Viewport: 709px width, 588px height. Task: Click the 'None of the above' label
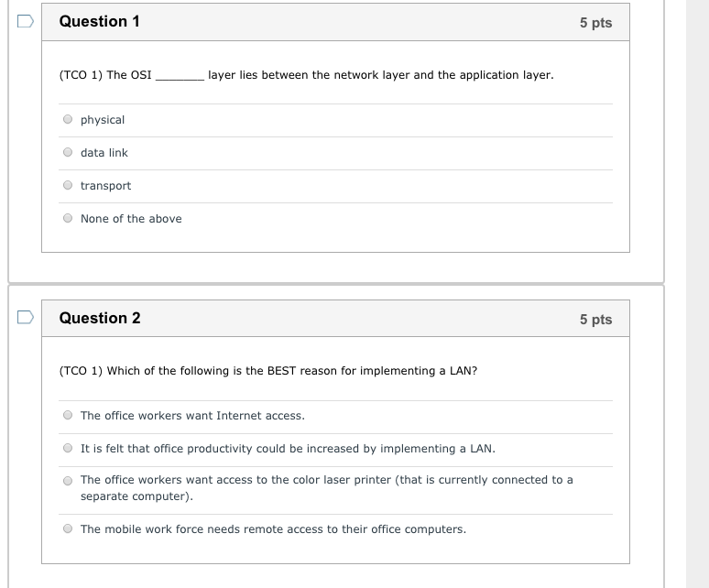point(131,219)
